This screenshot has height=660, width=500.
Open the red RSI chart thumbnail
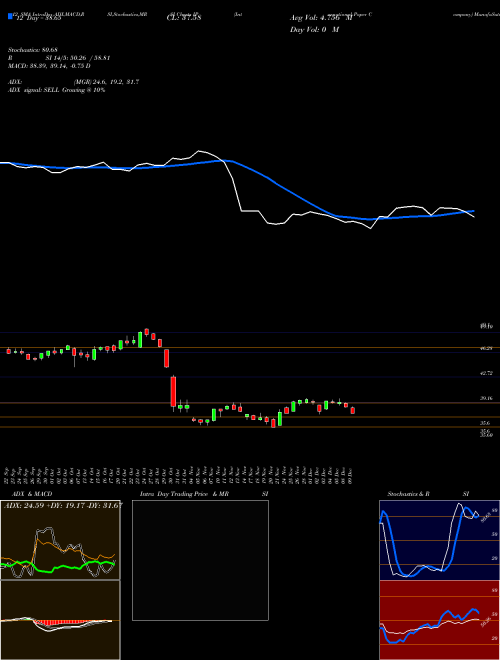[439, 620]
